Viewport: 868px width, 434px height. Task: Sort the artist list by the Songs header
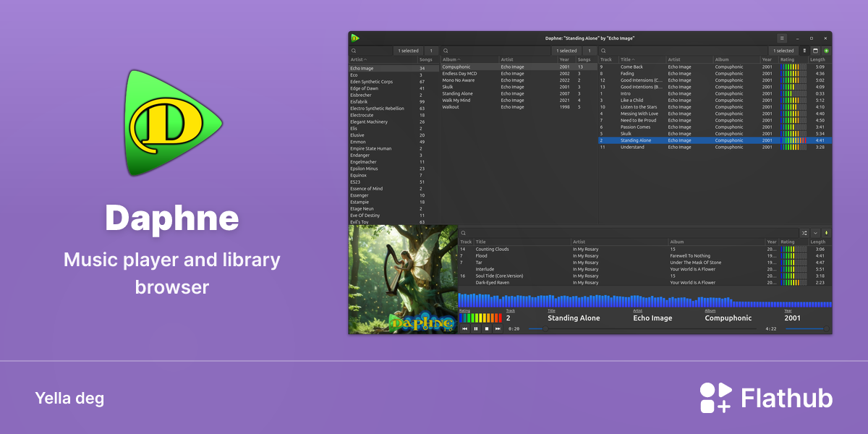click(428, 59)
